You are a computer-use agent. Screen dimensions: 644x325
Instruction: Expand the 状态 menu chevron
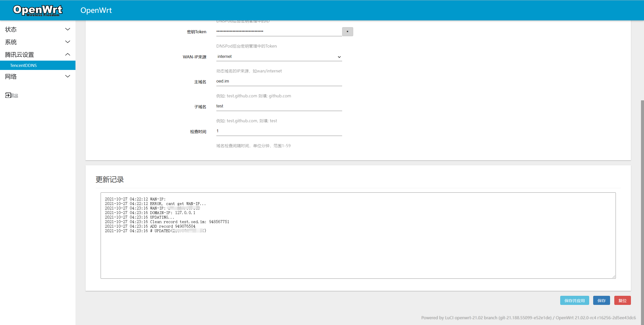[x=68, y=29]
